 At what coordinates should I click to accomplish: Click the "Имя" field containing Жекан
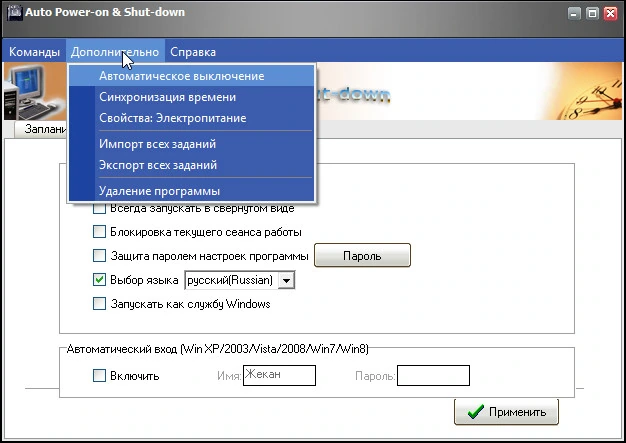279,375
